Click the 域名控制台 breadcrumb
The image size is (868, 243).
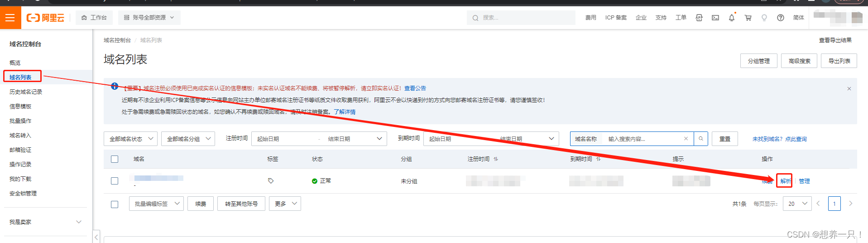117,40
